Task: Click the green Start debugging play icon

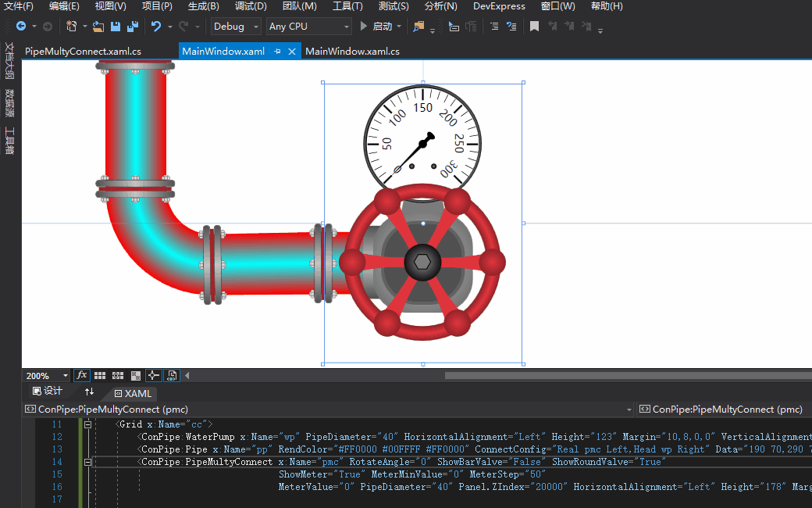Action: point(364,26)
